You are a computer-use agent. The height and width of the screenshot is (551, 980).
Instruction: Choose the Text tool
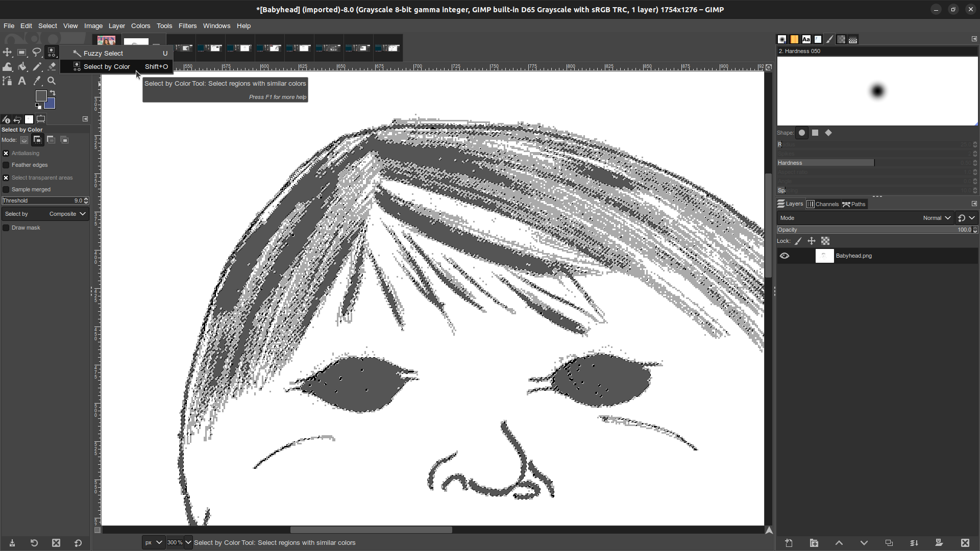point(22,81)
